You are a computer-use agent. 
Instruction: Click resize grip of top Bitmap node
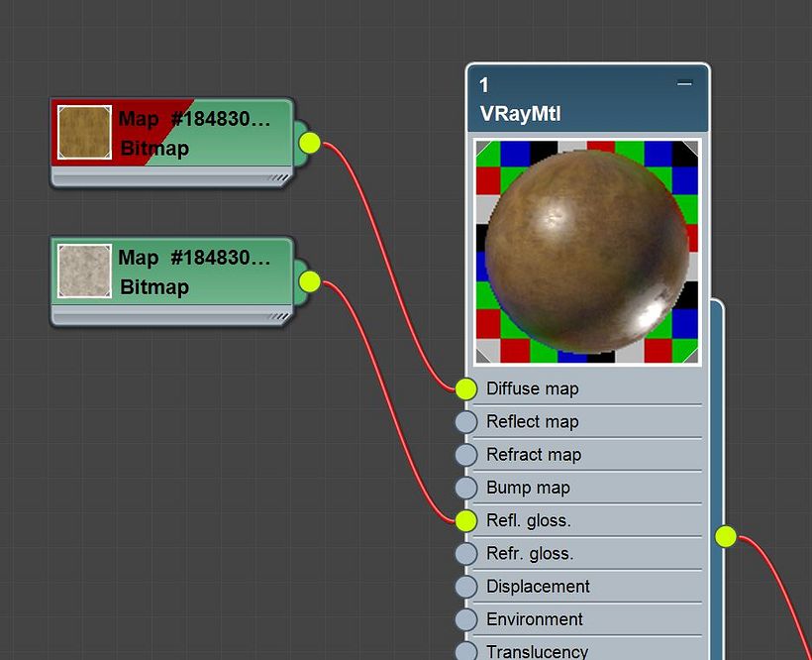(x=278, y=177)
